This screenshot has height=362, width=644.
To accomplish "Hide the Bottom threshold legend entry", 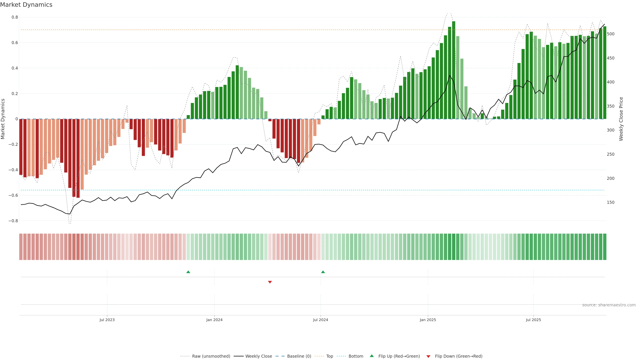I will (356, 356).
